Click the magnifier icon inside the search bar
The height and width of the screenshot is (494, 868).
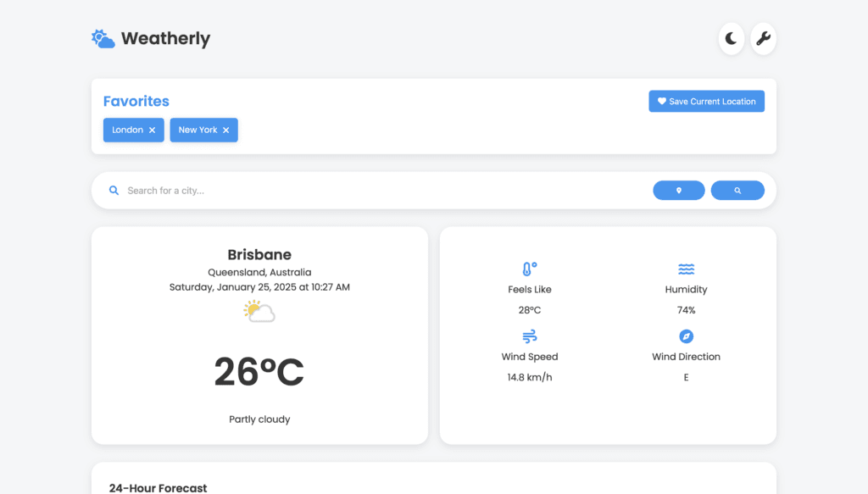(x=114, y=191)
